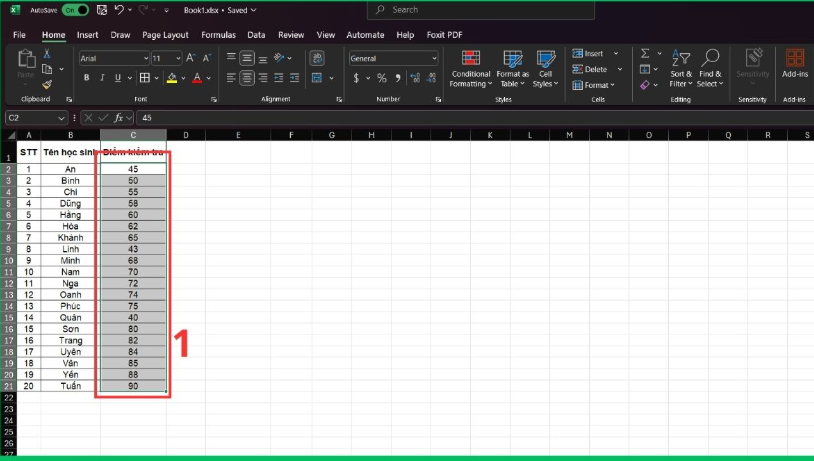
Task: Toggle Top Align
Action: [231, 57]
